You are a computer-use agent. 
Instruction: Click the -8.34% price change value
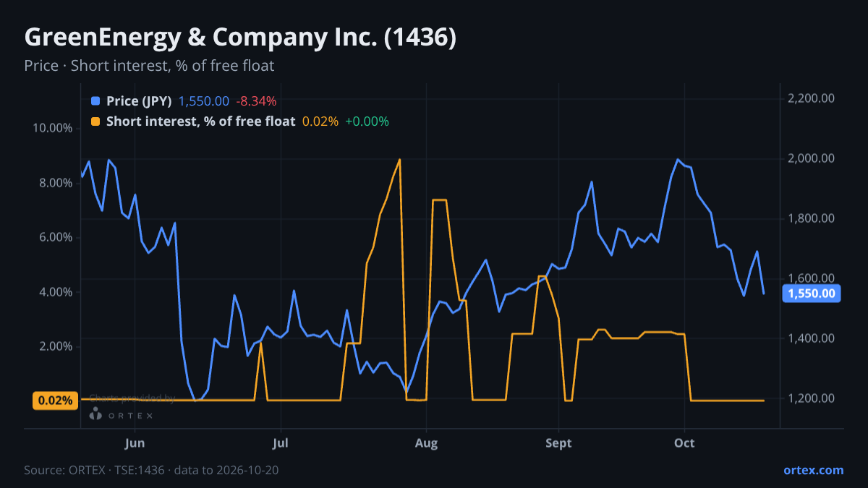click(x=256, y=101)
